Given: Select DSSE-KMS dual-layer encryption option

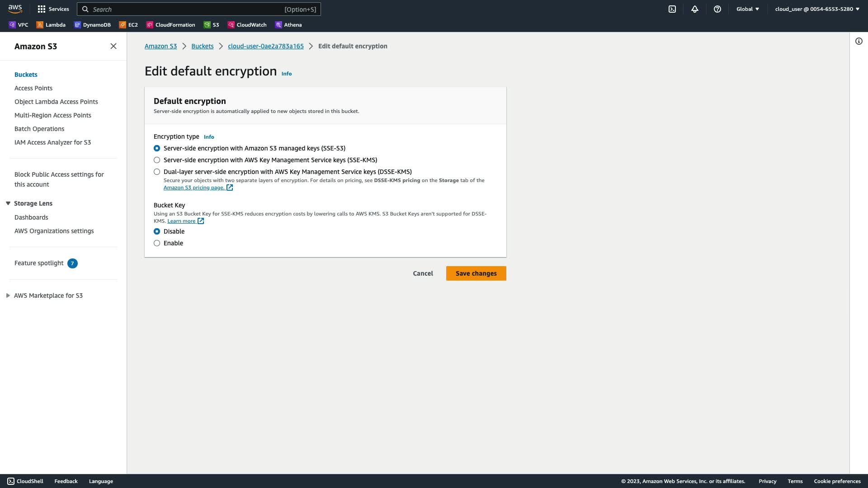Looking at the screenshot, I should [x=157, y=172].
